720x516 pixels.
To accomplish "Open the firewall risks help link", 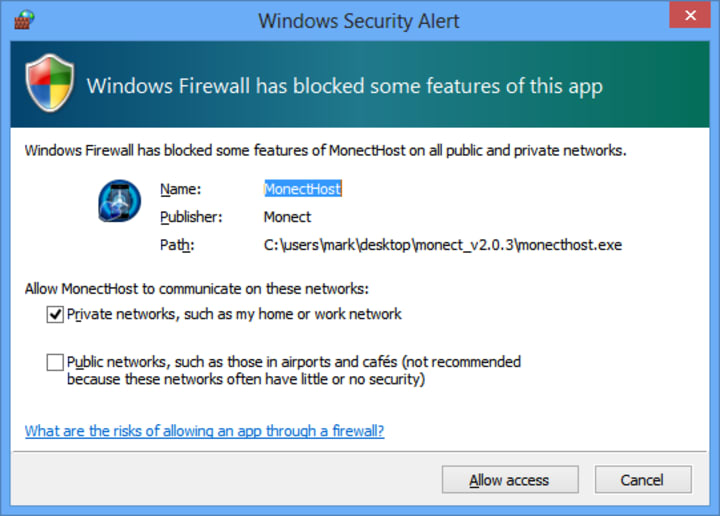I will pyautogui.click(x=204, y=431).
